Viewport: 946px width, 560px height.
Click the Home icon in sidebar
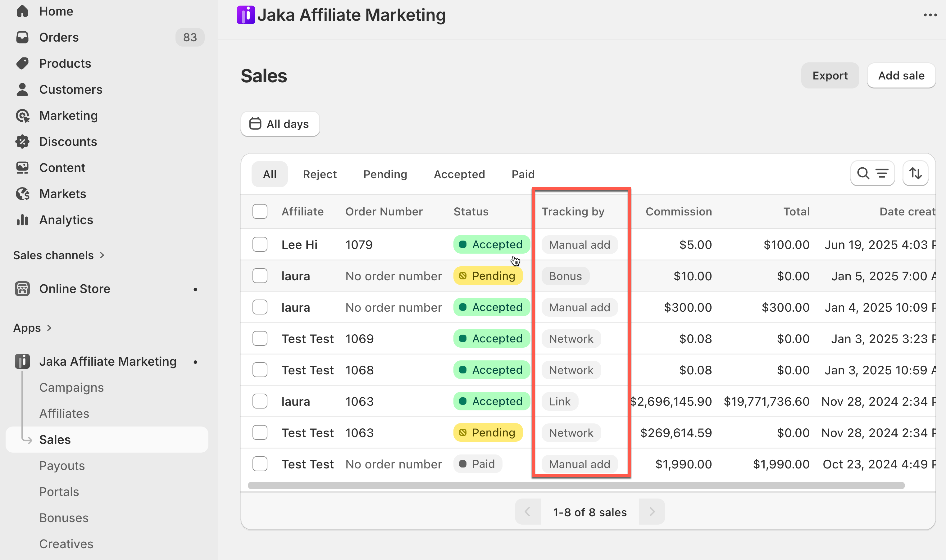pos(22,11)
